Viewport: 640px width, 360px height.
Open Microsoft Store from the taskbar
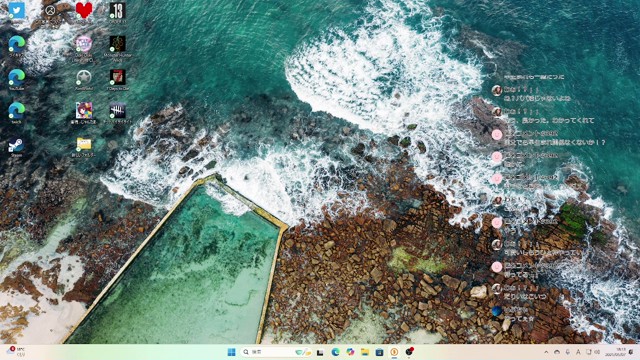coord(380,352)
